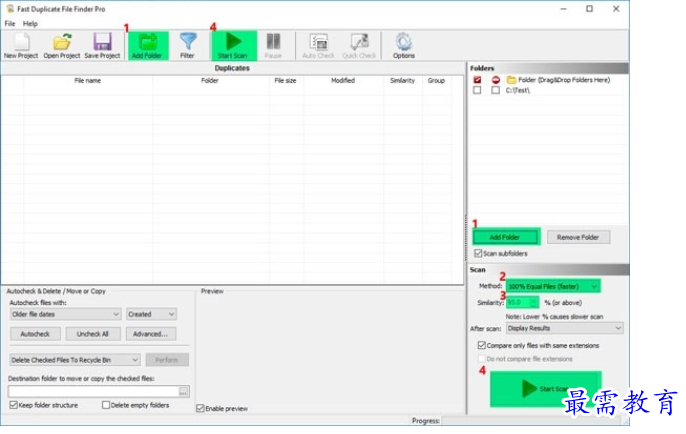Open the Created date type dropdown
This screenshot has width=686, height=434.
(151, 314)
